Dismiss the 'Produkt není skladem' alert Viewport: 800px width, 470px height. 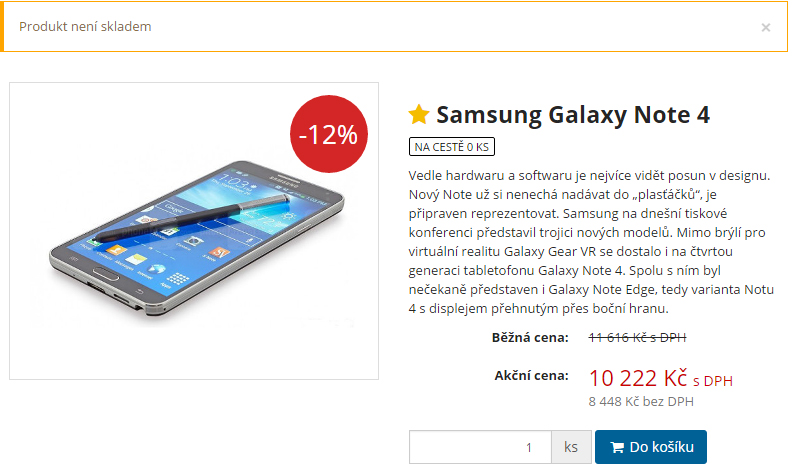[766, 28]
